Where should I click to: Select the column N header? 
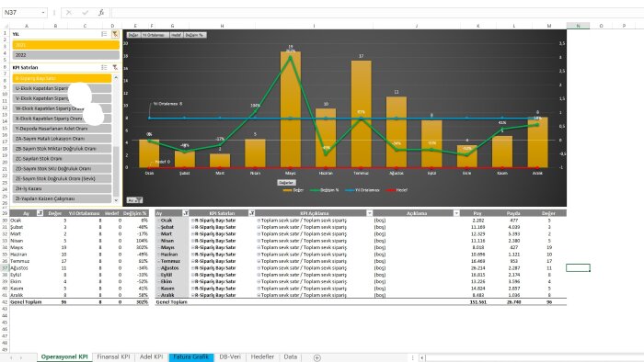578,26
